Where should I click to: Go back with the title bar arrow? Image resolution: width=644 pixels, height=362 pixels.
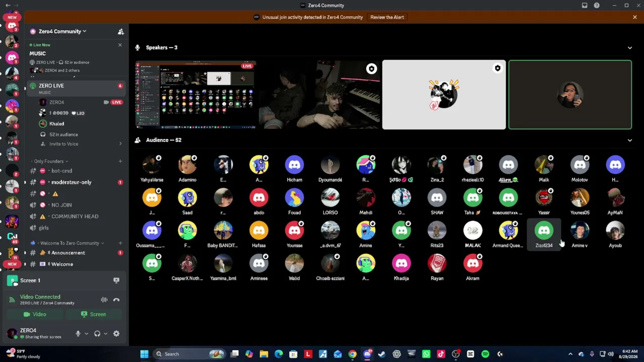(8, 6)
